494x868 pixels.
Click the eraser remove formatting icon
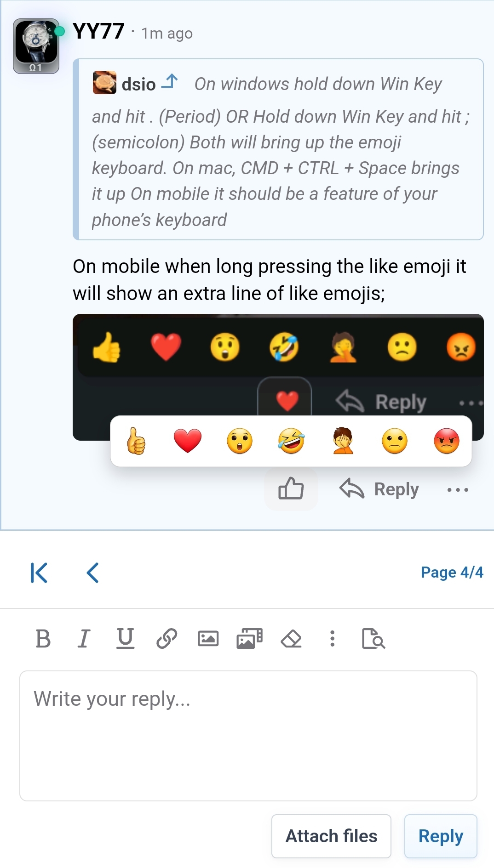coord(291,639)
